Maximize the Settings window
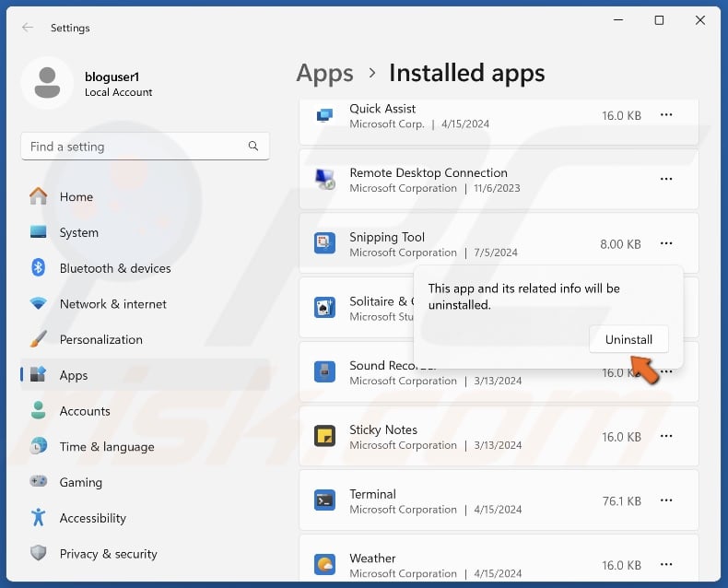 click(x=659, y=20)
